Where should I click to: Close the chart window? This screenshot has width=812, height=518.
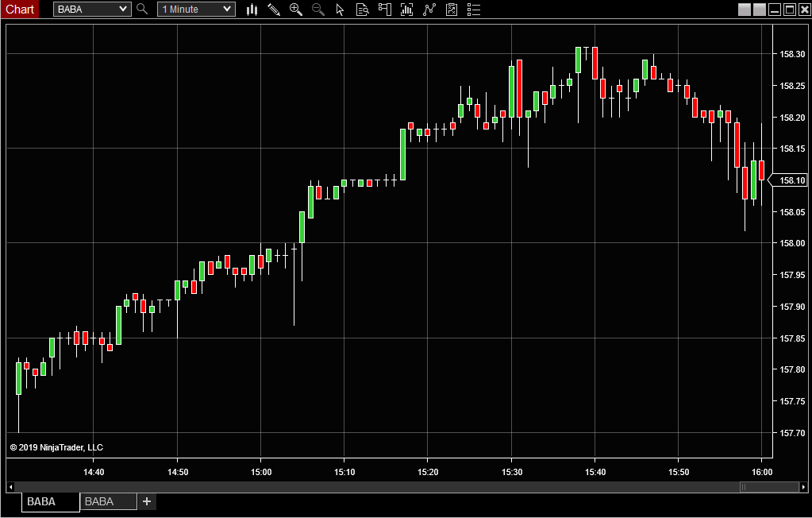pyautogui.click(x=804, y=10)
